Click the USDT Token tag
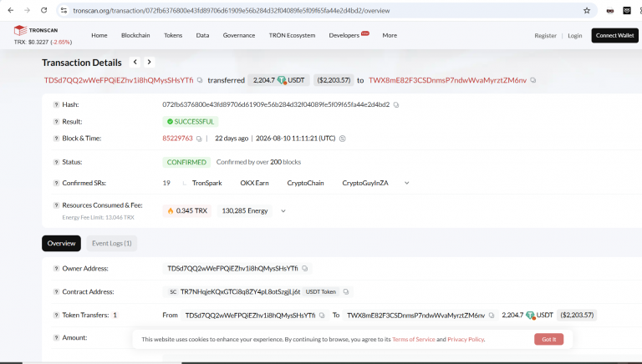642x364 pixels. click(321, 291)
